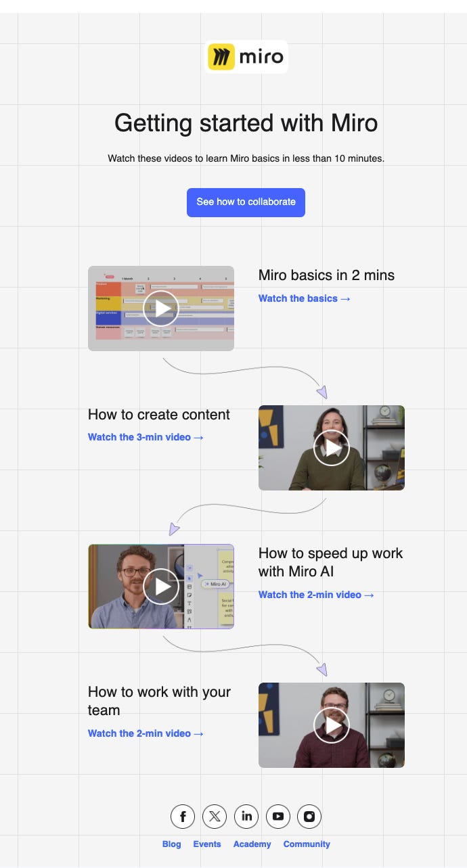Open Watch the 2-min video link under Miro AI
Screen dimensions: 467x868
point(316,595)
